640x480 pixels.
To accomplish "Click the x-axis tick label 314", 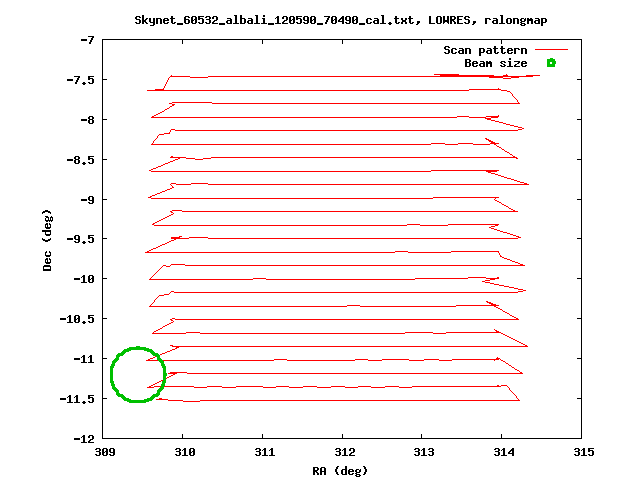I will 504,452.
